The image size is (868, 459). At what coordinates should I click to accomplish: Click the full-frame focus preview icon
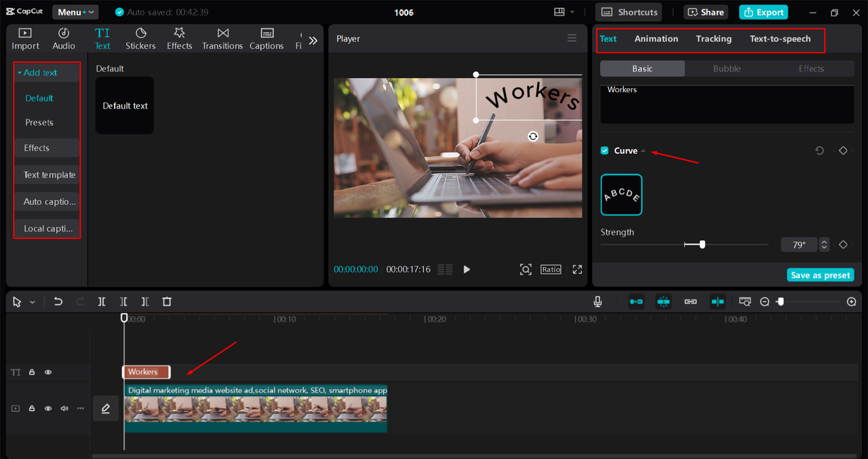pyautogui.click(x=526, y=269)
